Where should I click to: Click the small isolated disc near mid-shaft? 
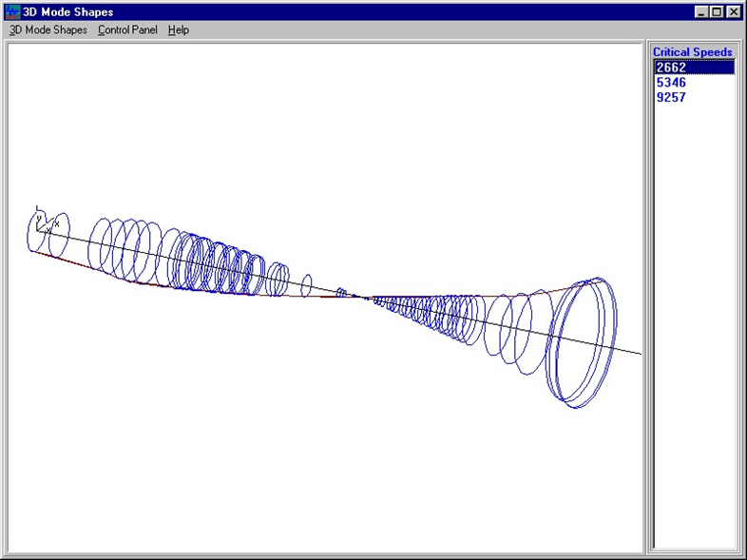307,285
